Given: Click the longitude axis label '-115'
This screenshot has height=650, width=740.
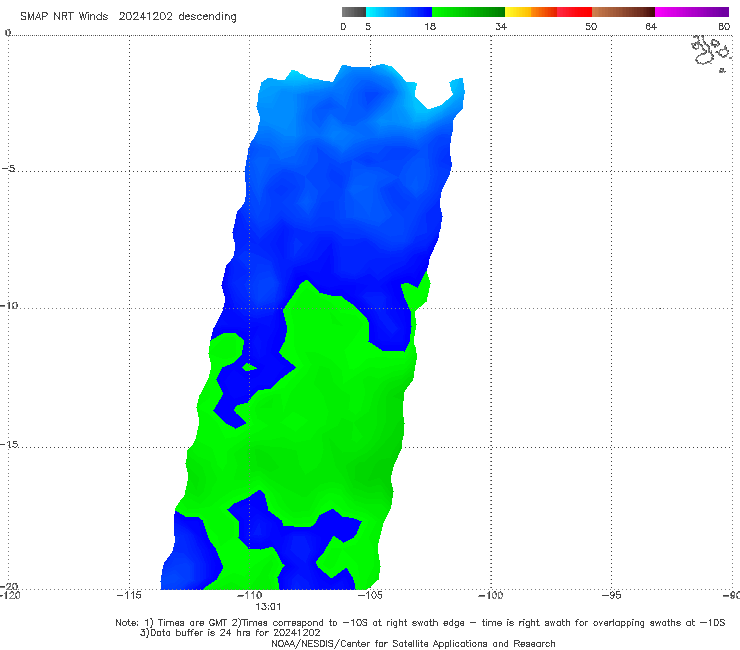Looking at the screenshot, I should pos(129,595).
